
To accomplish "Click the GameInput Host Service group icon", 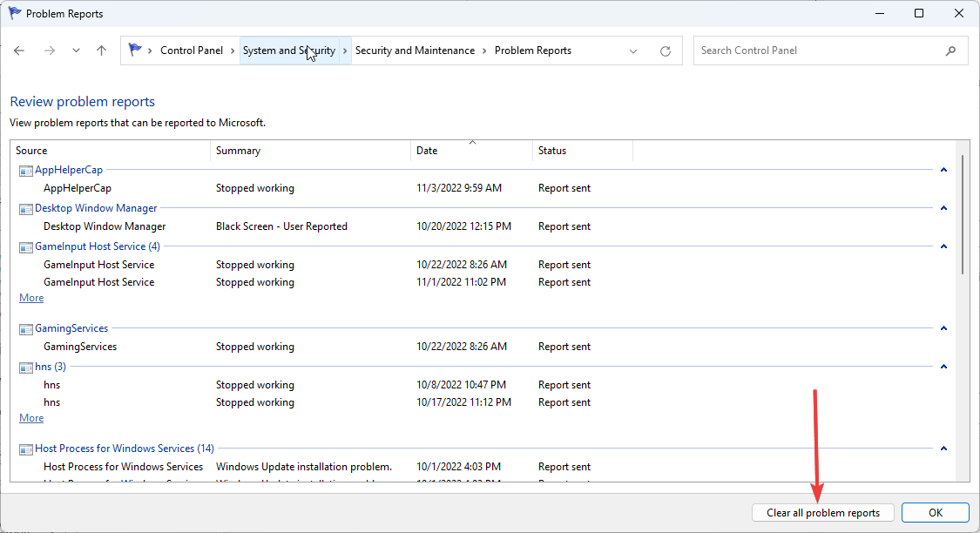I will (25, 247).
